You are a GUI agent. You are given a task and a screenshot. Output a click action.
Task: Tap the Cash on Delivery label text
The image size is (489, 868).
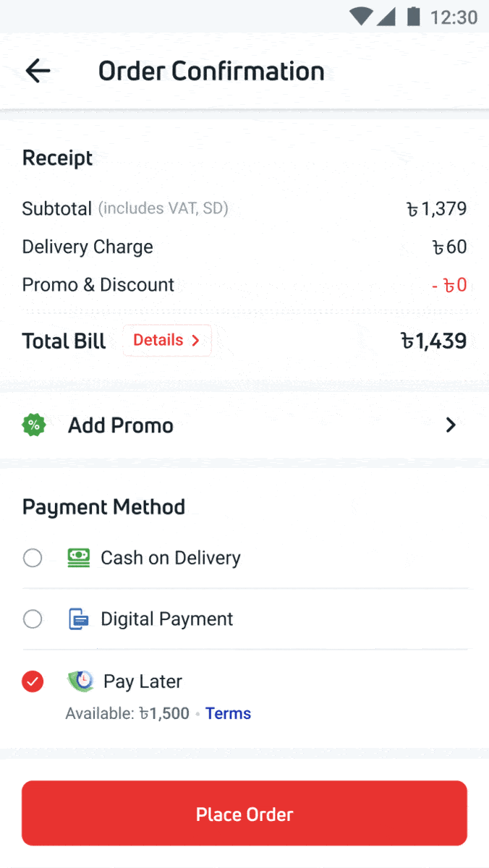pos(171,558)
